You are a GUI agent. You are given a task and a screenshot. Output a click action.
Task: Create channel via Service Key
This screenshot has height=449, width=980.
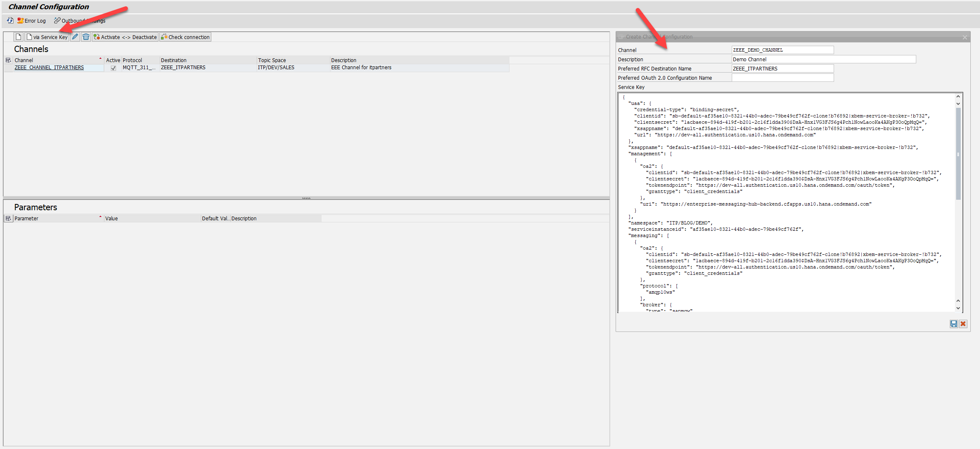click(47, 37)
